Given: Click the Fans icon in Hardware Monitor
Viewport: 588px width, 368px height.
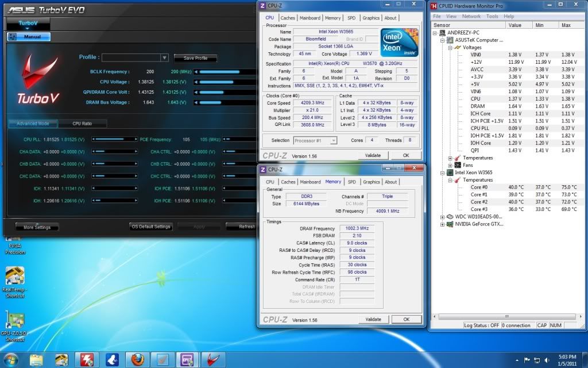Looking at the screenshot, I should [x=458, y=165].
